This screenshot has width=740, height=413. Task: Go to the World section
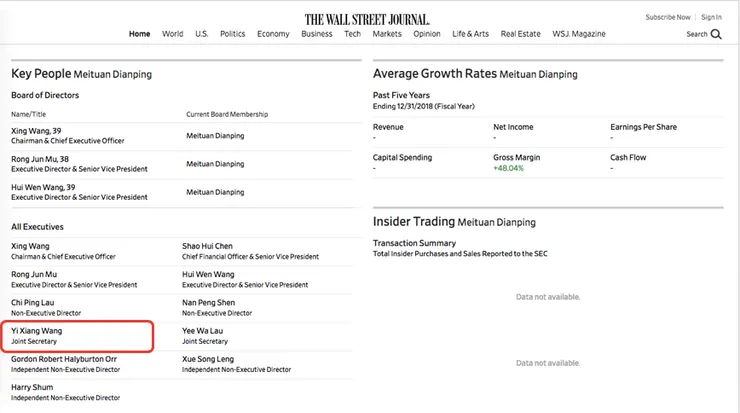(x=172, y=34)
